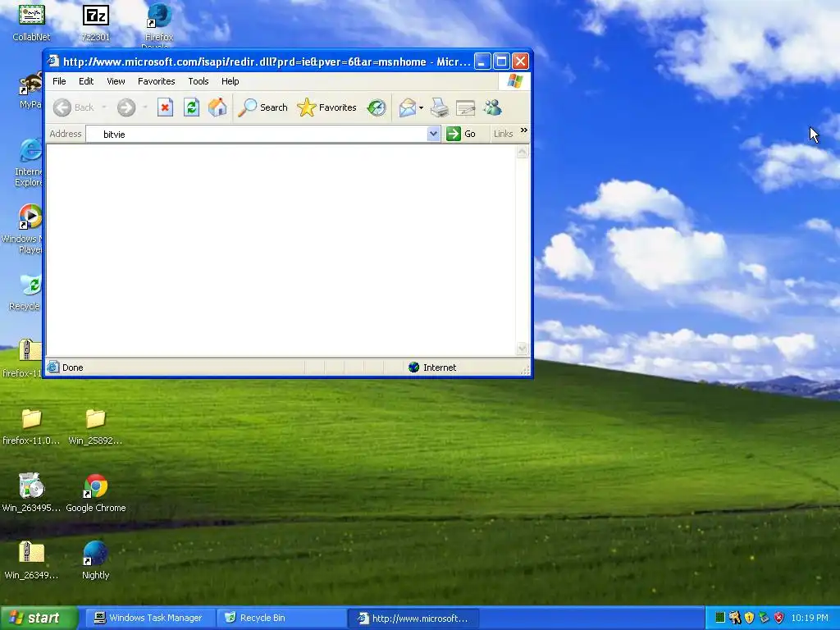Viewport: 840px width, 630px height.
Task: Refresh the page with green arrows icon
Action: coord(191,107)
